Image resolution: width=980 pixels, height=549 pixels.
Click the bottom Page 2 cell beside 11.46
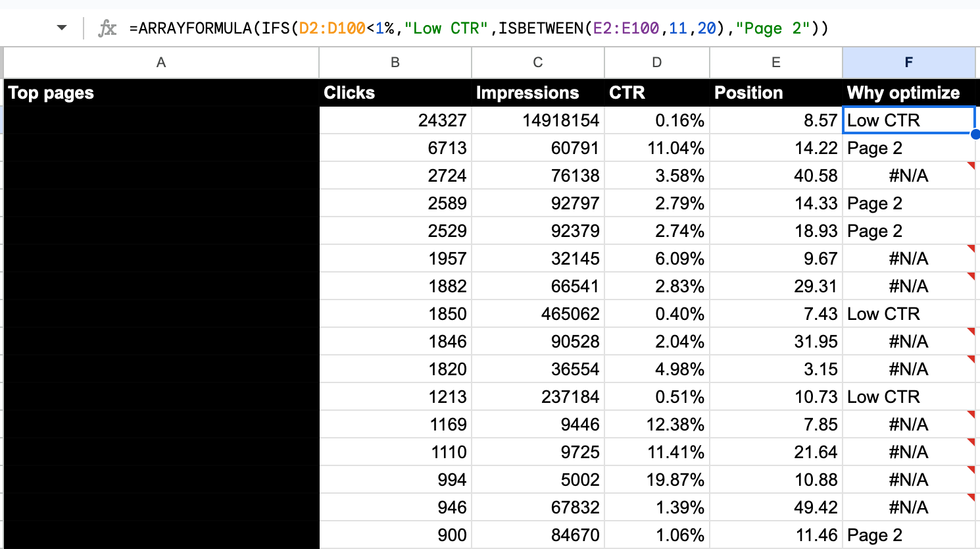(x=908, y=535)
